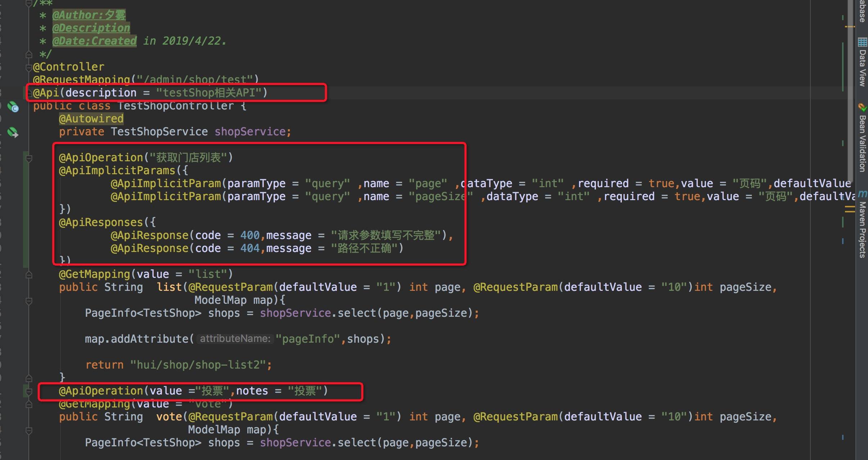The height and width of the screenshot is (460, 868).
Task: Click the 400 response code value
Action: (250, 235)
